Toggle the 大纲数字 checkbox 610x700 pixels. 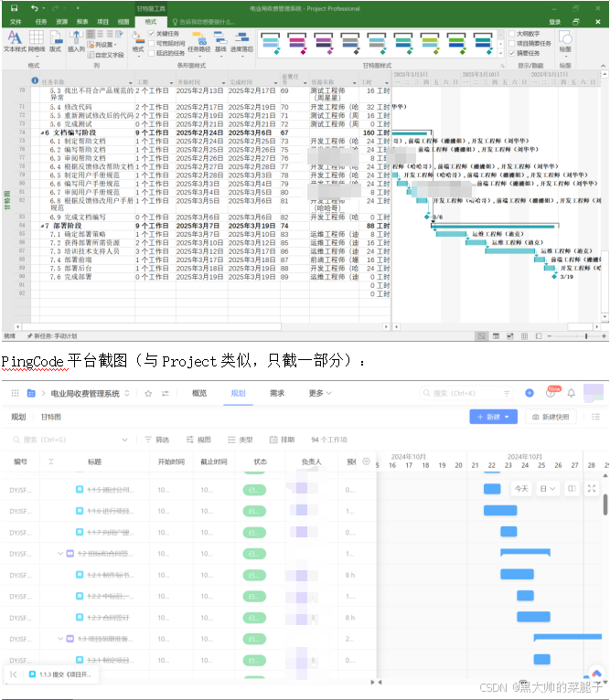[x=512, y=34]
